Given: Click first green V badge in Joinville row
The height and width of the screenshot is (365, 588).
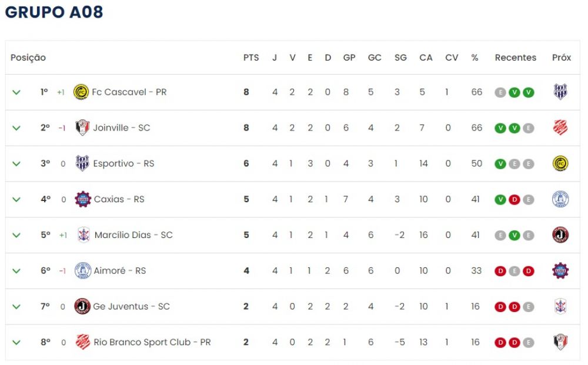Looking at the screenshot, I should point(500,128).
